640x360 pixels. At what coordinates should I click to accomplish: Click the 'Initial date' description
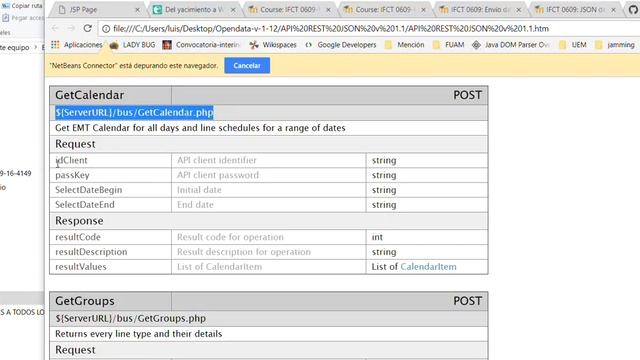(x=199, y=190)
